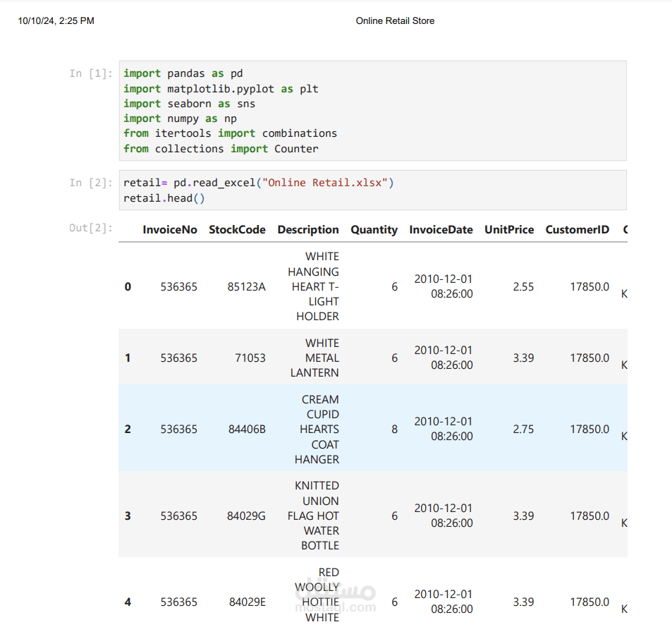Click the UnitPrice column header

[509, 230]
